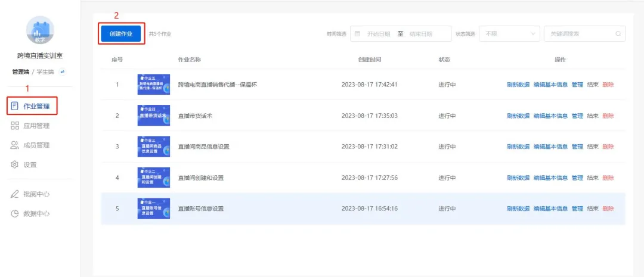
Task: Click 结束 for 直播账号信息设置 row
Action: pyautogui.click(x=593, y=208)
